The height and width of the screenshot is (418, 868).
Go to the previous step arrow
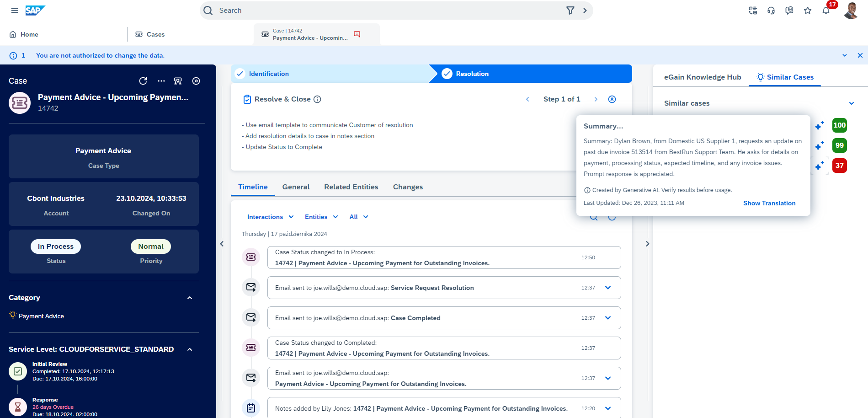(x=527, y=99)
